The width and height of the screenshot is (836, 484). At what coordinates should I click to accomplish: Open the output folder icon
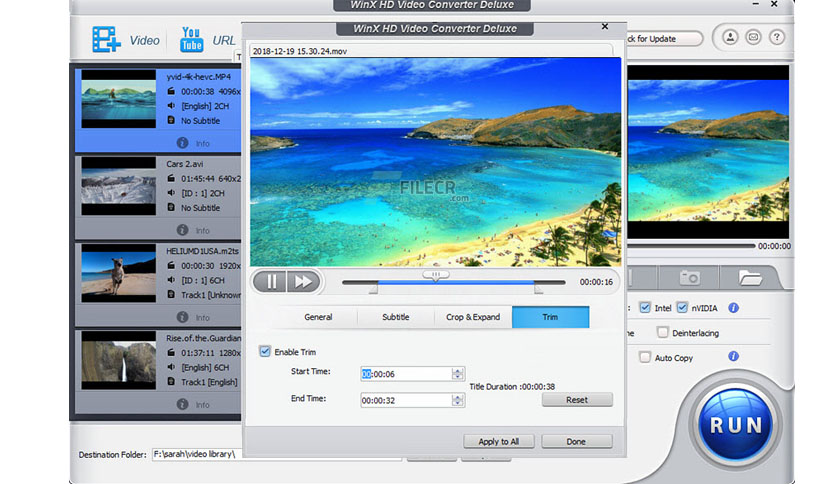pyautogui.click(x=750, y=278)
